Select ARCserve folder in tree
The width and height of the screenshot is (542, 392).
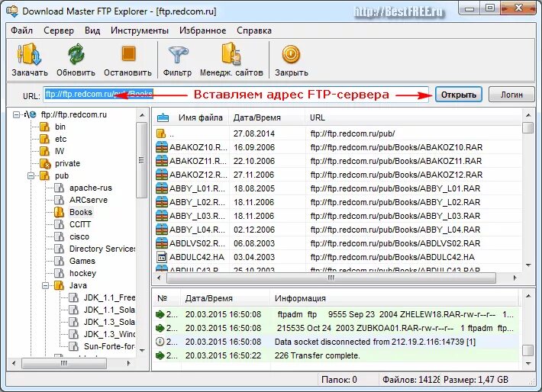pos(89,200)
